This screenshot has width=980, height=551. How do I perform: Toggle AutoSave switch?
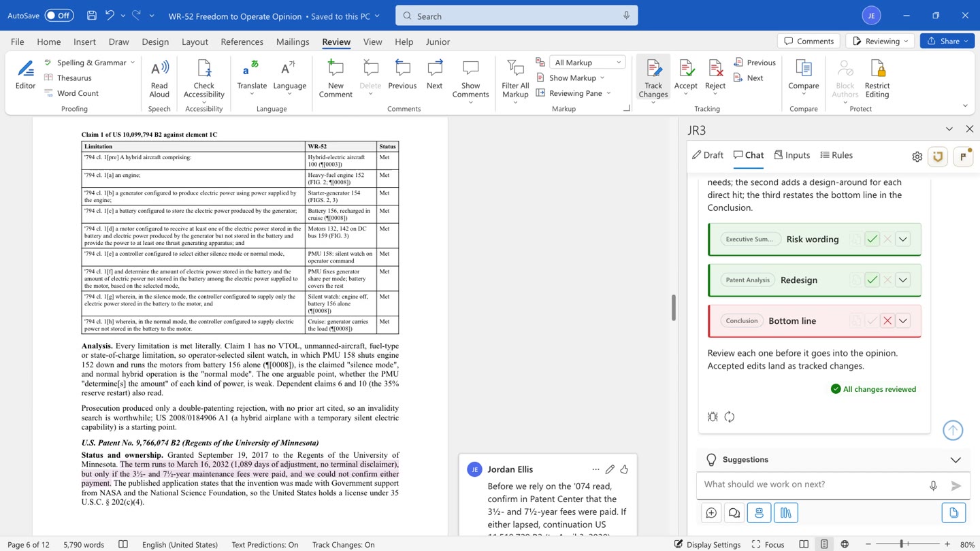pyautogui.click(x=59, y=16)
